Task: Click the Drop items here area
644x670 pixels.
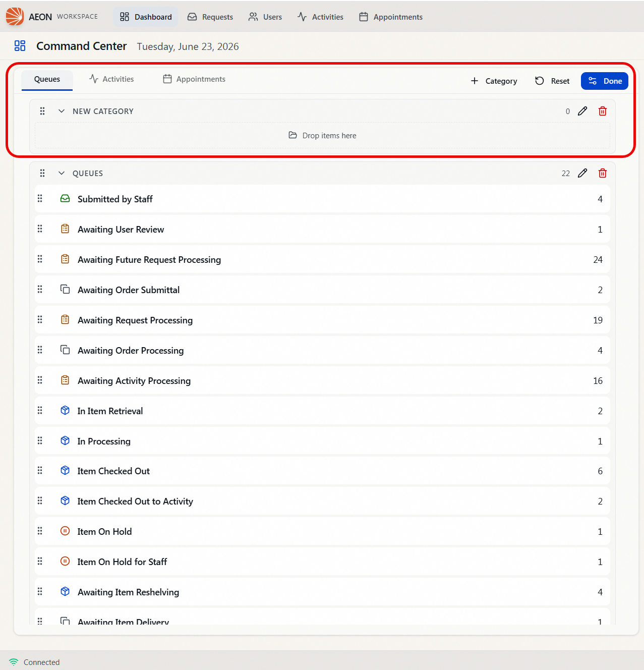Action: (x=322, y=135)
